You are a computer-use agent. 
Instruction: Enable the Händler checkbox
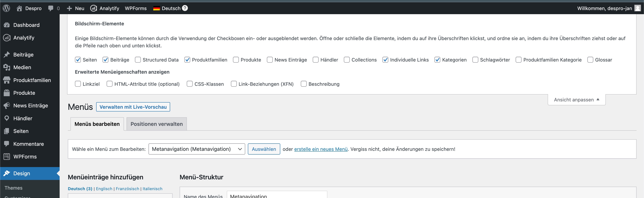coord(316,60)
